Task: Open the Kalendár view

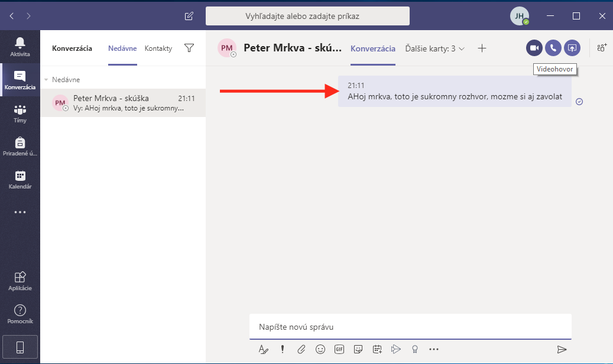Action: point(20,180)
